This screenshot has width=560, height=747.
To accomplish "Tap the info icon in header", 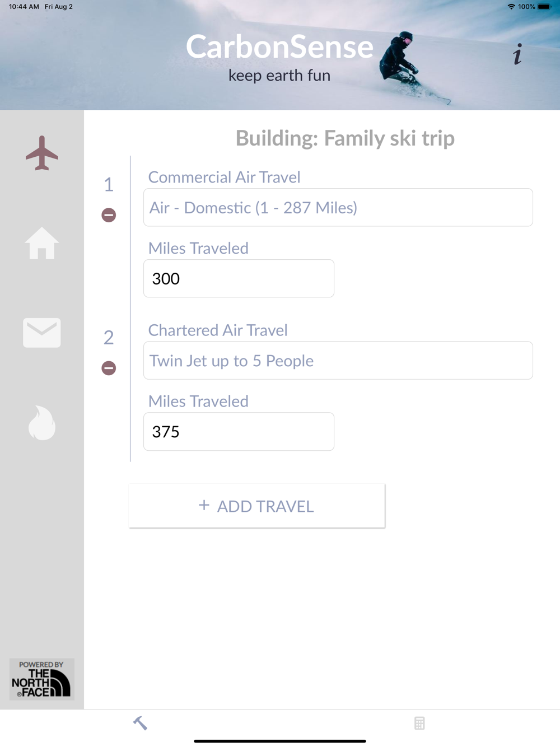I will click(x=517, y=54).
